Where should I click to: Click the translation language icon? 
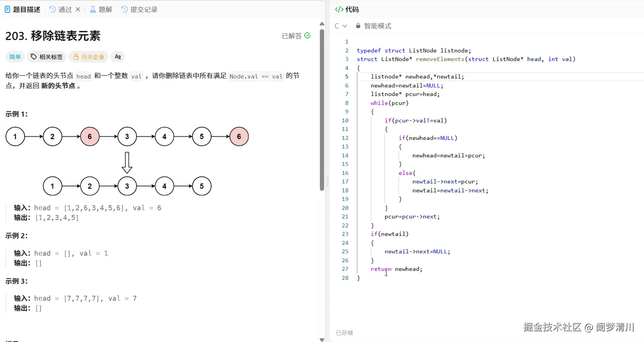click(x=118, y=57)
